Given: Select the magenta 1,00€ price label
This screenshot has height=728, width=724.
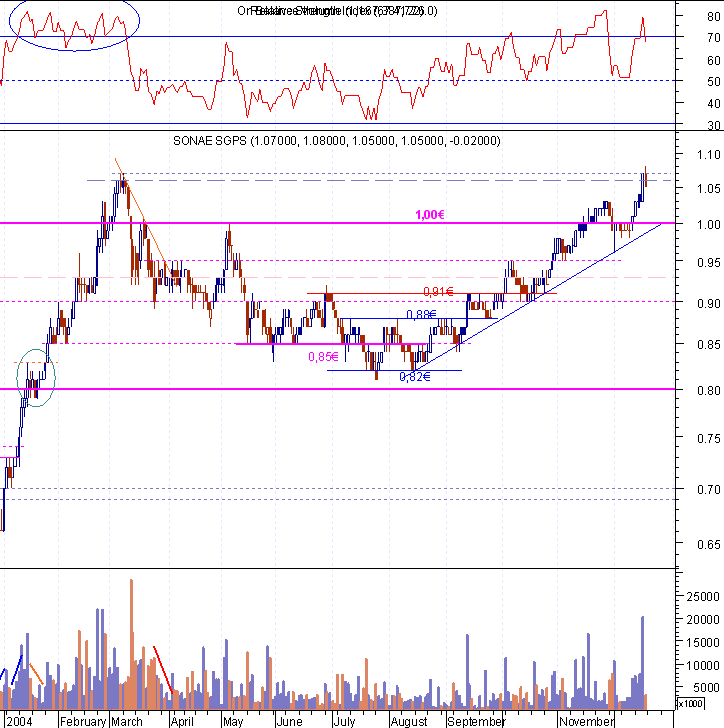Looking at the screenshot, I should [x=430, y=214].
